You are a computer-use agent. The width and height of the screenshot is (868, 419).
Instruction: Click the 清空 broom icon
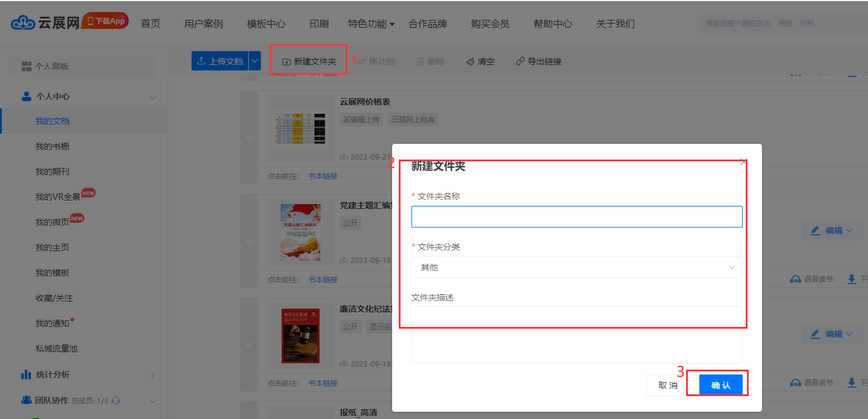coord(470,61)
